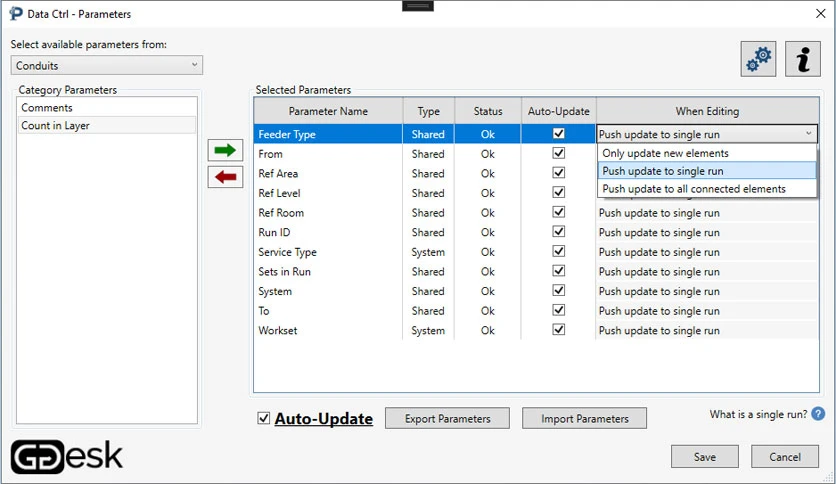The image size is (836, 484).
Task: Open the single run help question icon
Action: [818, 414]
